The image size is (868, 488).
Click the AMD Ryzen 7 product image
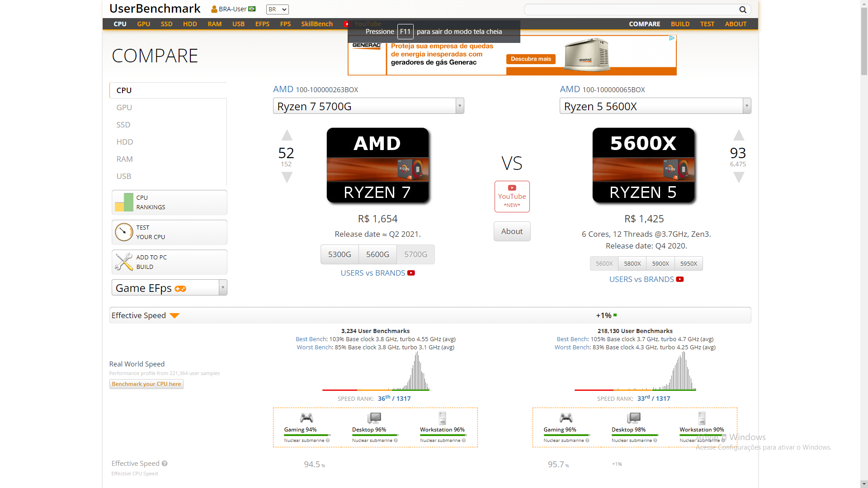tap(378, 165)
